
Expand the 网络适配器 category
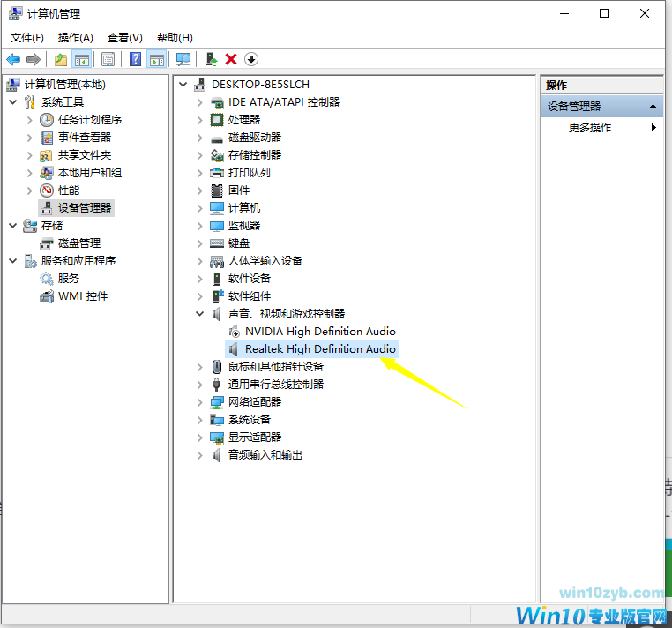tap(199, 402)
